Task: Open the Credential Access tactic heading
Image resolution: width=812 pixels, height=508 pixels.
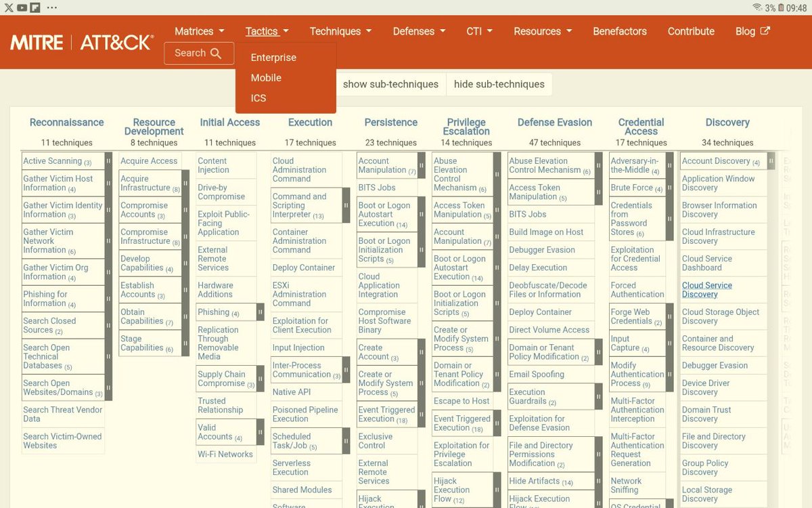Action: (641, 127)
